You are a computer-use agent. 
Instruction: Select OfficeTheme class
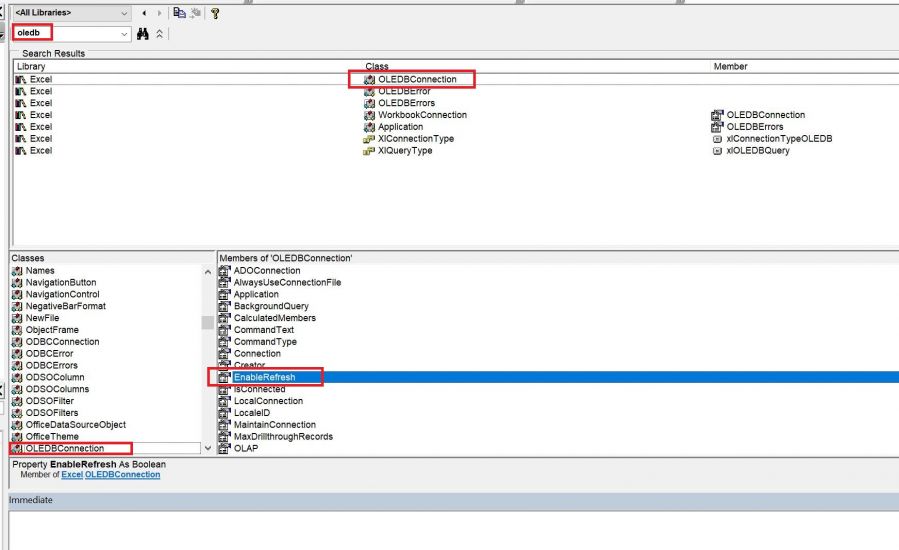pos(52,436)
